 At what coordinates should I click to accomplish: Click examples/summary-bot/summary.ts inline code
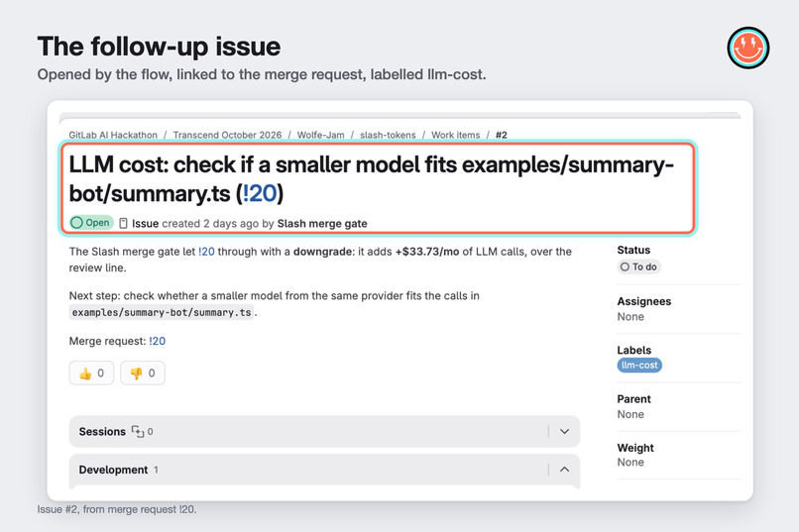(162, 313)
